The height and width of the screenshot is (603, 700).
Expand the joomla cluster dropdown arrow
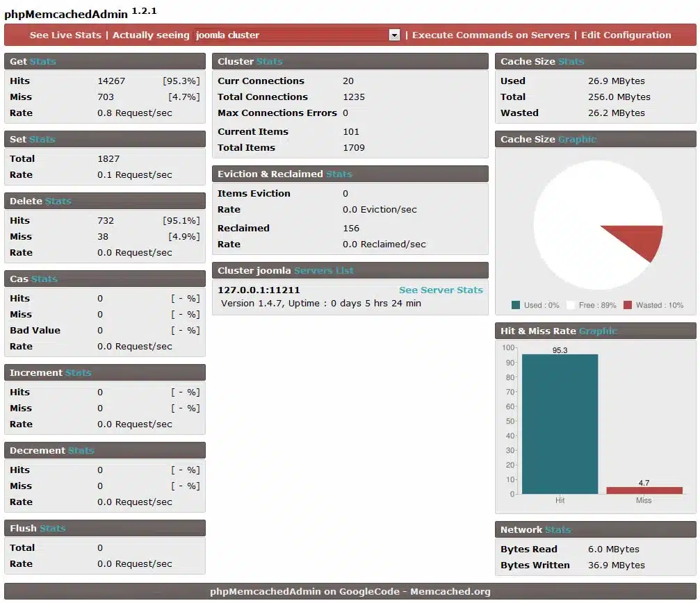click(394, 35)
